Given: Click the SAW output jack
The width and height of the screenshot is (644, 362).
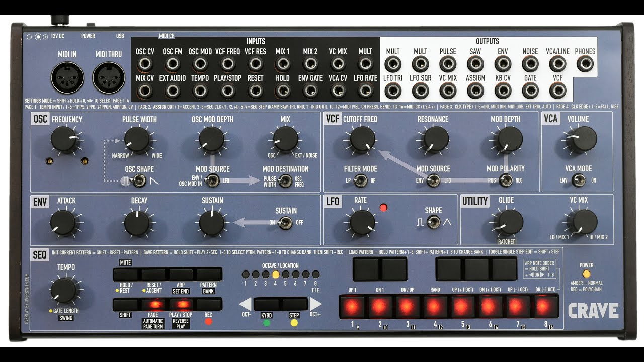Looking at the screenshot, I should pyautogui.click(x=475, y=64).
